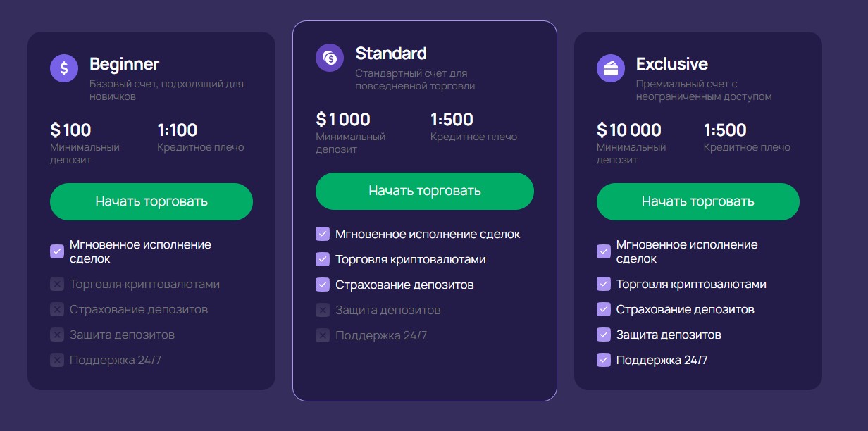The height and width of the screenshot is (431, 868).
Task: Click the Standard plan heading
Action: 391,54
